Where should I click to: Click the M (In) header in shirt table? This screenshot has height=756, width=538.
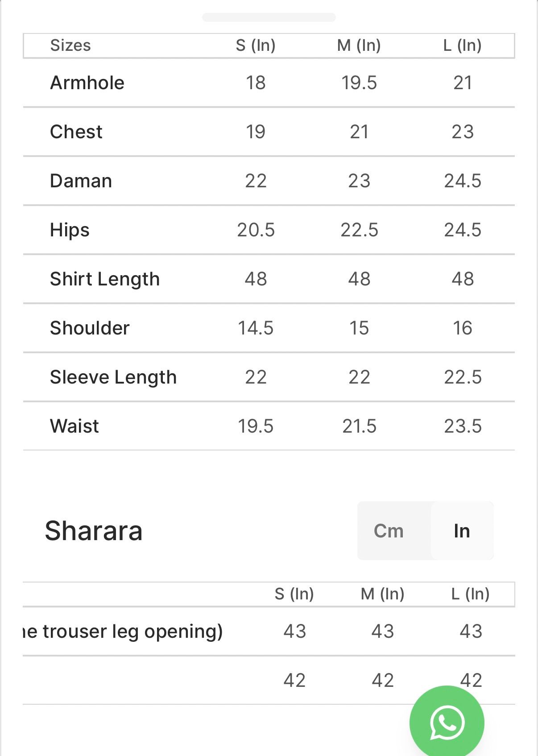point(359,45)
